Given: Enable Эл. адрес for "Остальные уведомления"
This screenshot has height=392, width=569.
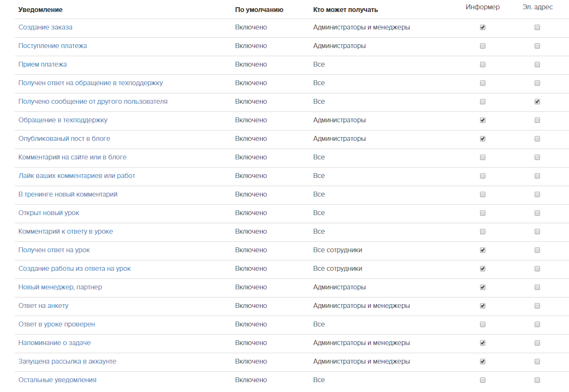Looking at the screenshot, I should click(537, 379).
